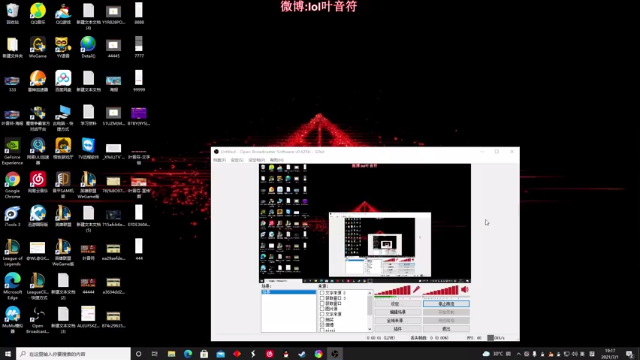Adjust the desktop volume slider in OBS
Image resolution: width=640 pixels, height=360 pixels.
(441, 290)
